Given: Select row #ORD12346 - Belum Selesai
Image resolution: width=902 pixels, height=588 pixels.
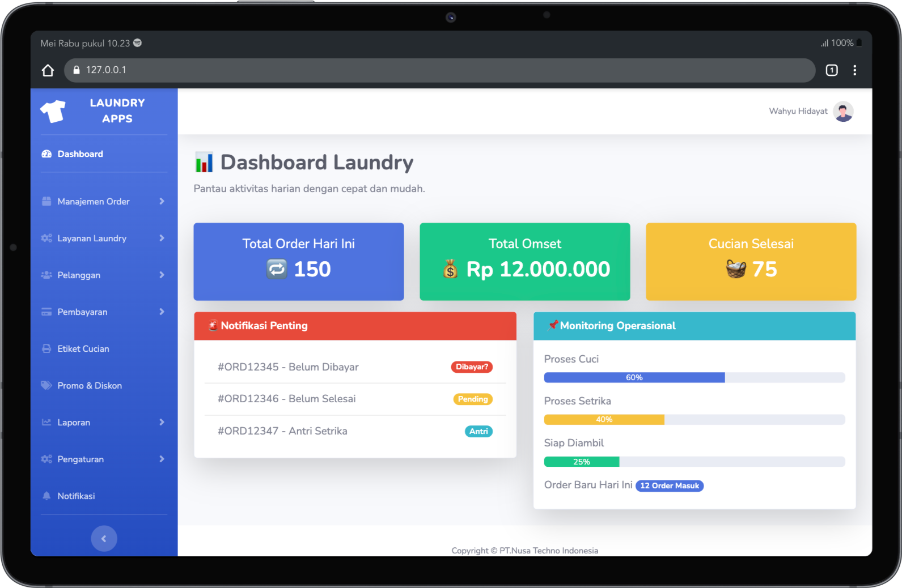Looking at the screenshot, I should (355, 399).
